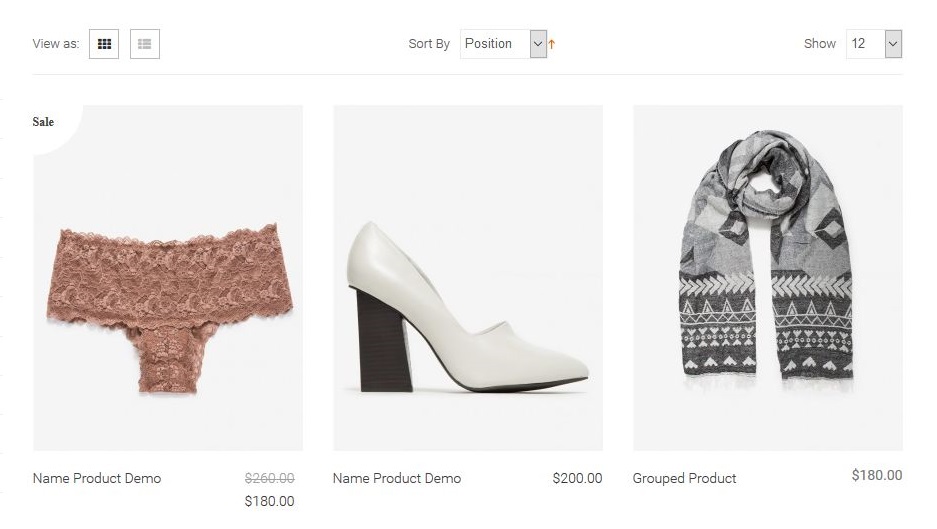Image resolution: width=937 pixels, height=529 pixels.
Task: Click the crossed-out $260.00 price
Action: point(269,478)
